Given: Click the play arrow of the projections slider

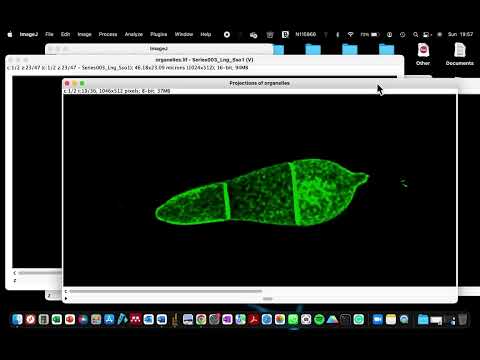Looking at the screenshot, I should click(66, 298).
